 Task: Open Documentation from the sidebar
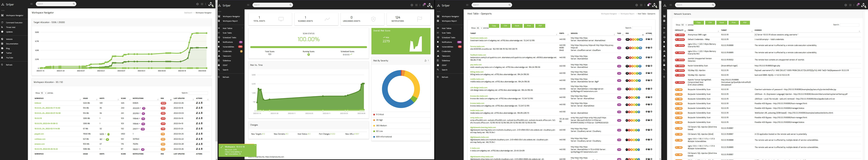(12, 44)
